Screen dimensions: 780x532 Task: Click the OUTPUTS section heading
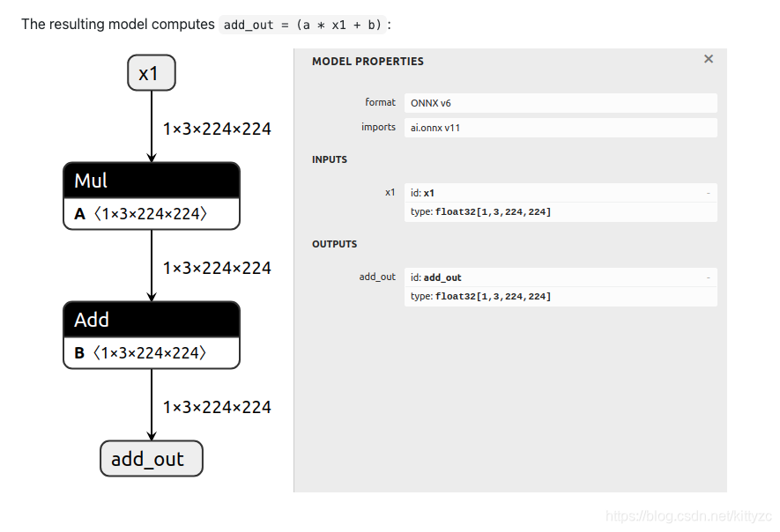(334, 244)
